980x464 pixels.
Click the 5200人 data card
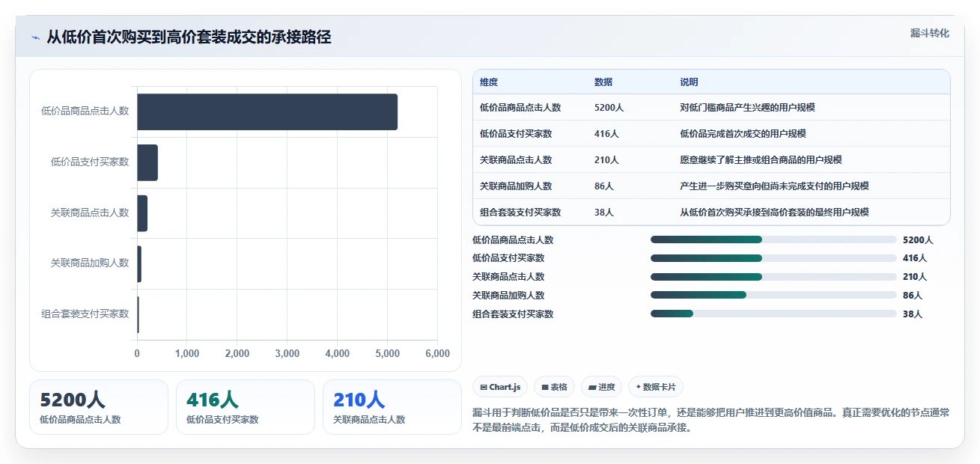(x=99, y=407)
